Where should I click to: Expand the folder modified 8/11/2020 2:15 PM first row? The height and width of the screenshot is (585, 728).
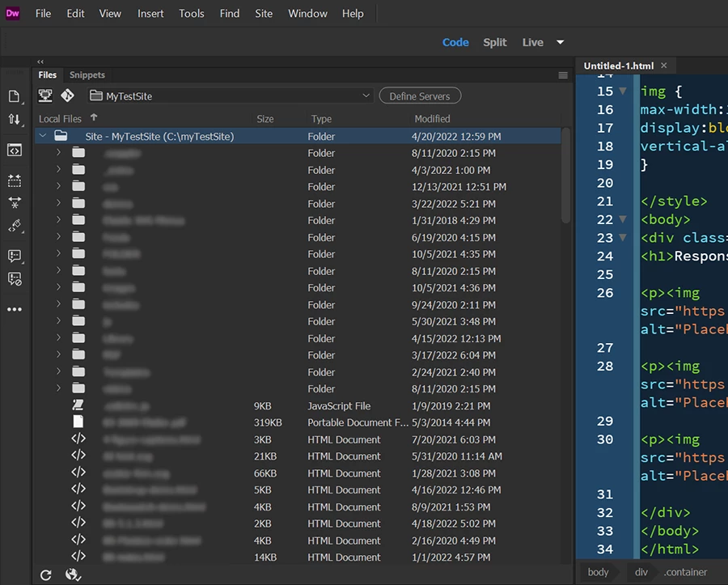pos(58,152)
